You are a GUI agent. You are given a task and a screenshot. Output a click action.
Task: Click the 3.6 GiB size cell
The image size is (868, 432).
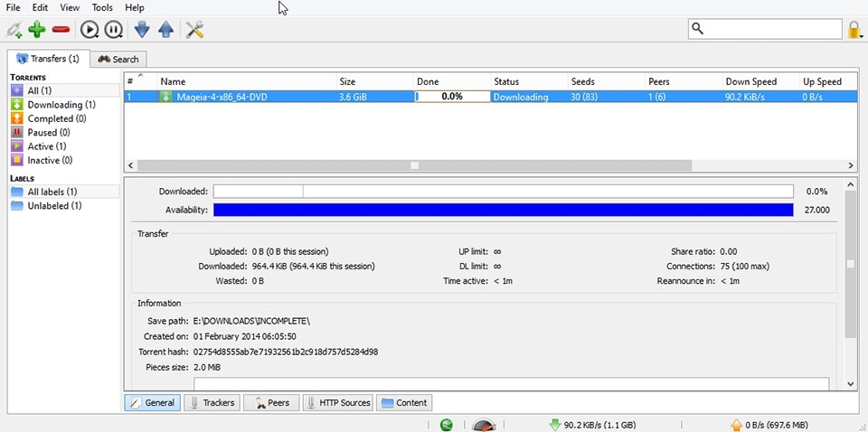[374, 97]
